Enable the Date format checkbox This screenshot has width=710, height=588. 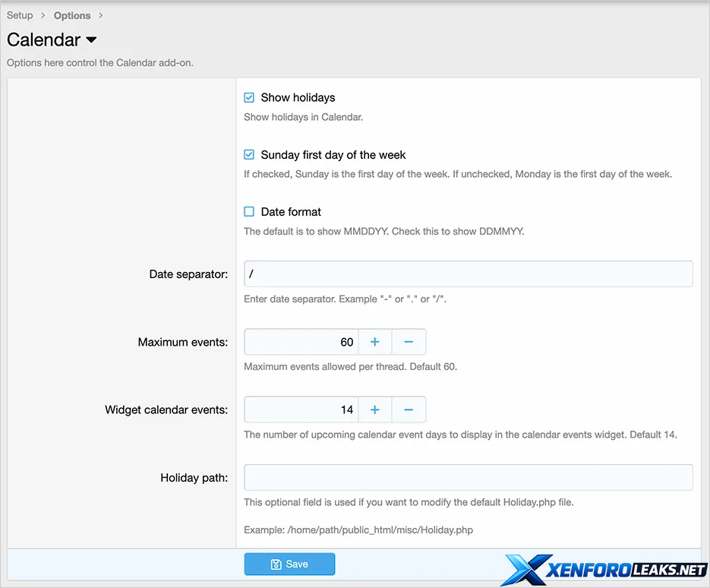[x=249, y=212]
